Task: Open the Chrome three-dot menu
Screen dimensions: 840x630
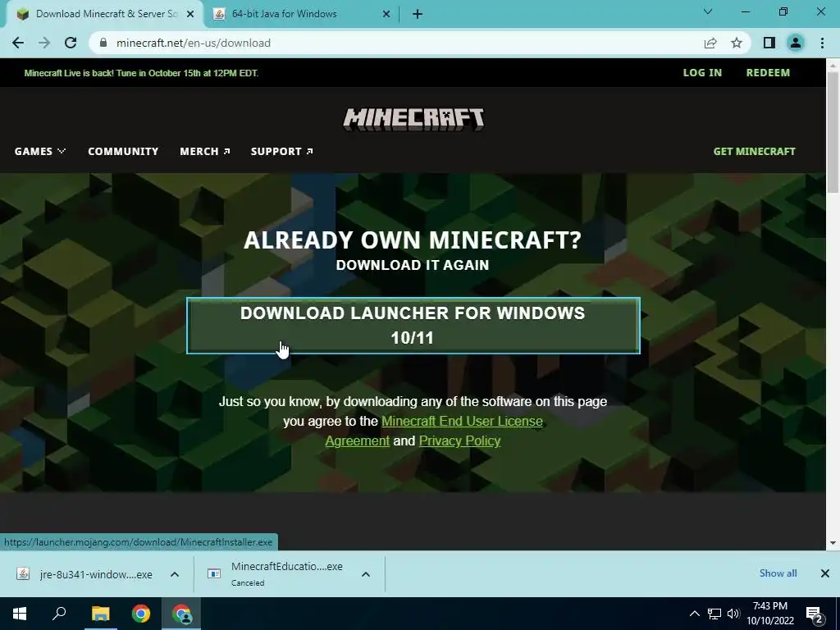Action: (822, 43)
